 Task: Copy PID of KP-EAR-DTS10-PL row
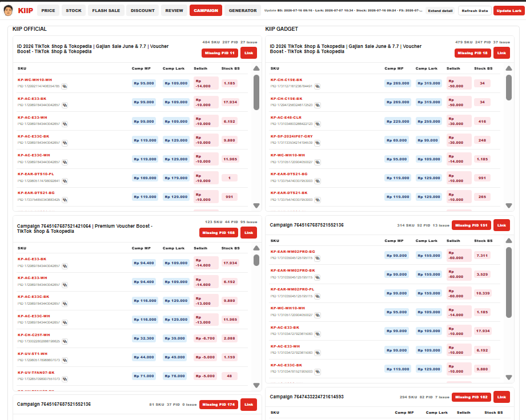pyautogui.click(x=65, y=181)
